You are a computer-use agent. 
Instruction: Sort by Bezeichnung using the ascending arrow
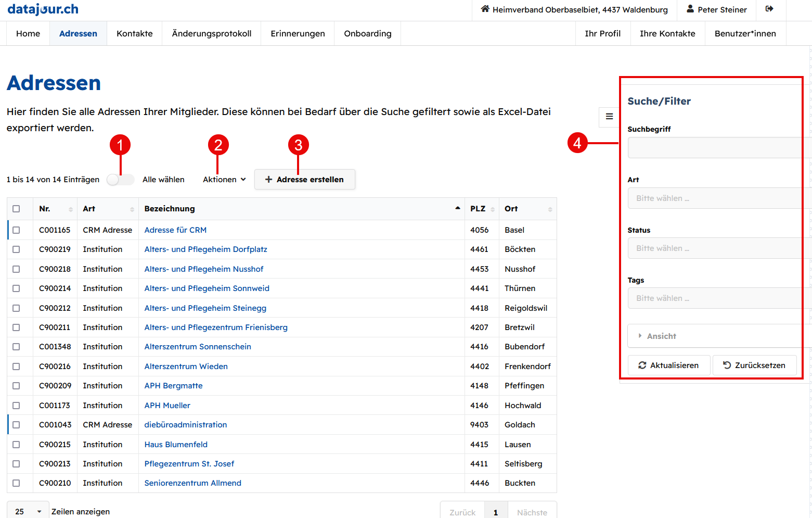tap(457, 208)
